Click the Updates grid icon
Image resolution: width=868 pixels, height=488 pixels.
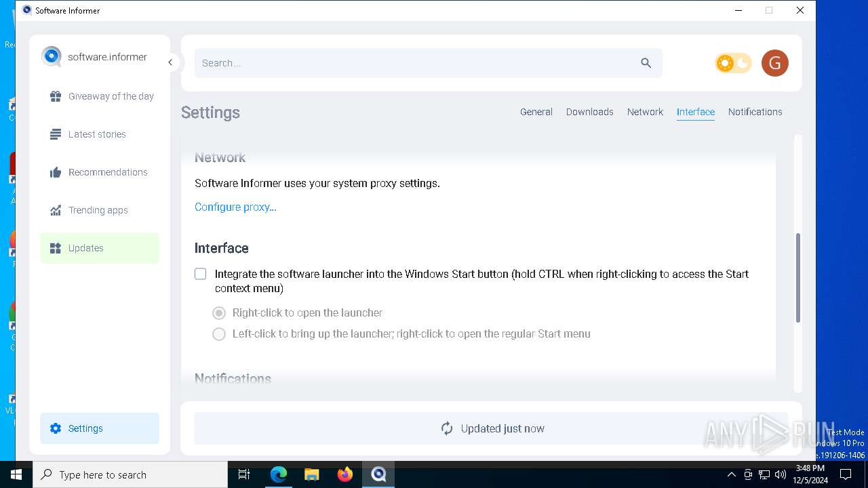(x=56, y=248)
